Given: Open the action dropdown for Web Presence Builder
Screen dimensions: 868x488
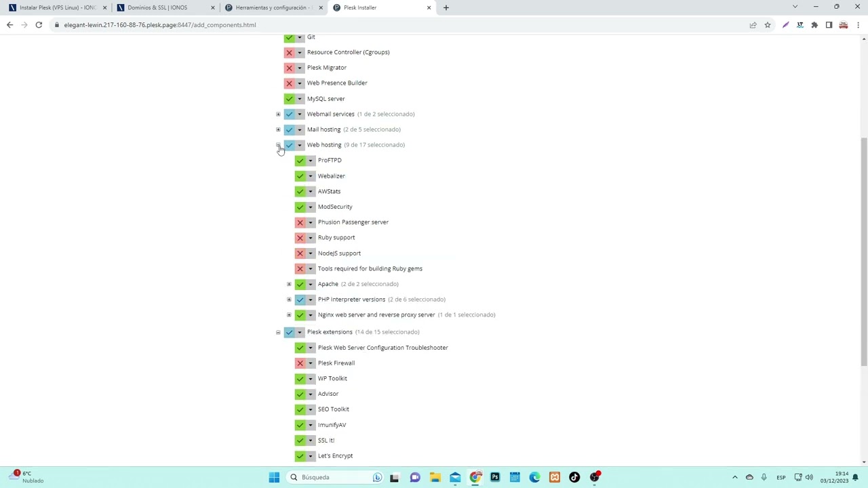Looking at the screenshot, I should click(300, 83).
